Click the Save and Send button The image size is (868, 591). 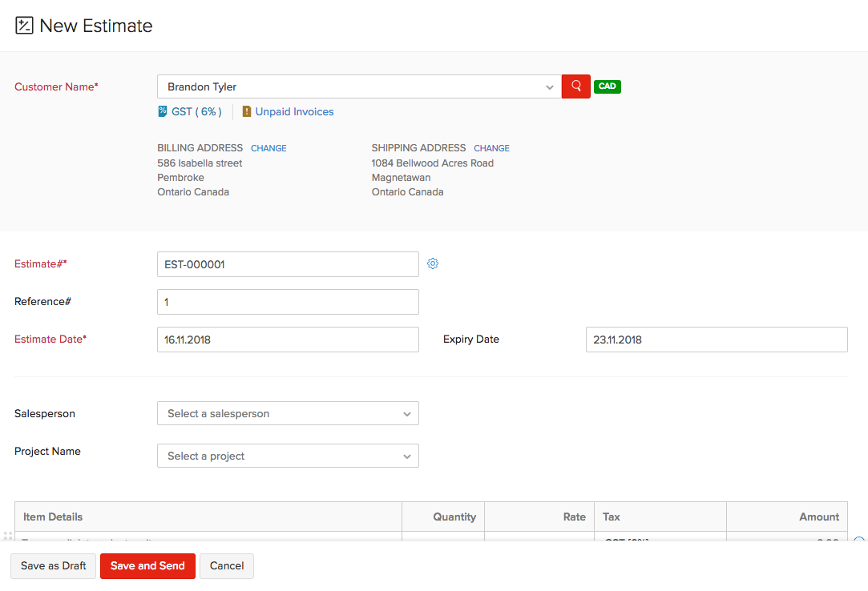pos(147,566)
